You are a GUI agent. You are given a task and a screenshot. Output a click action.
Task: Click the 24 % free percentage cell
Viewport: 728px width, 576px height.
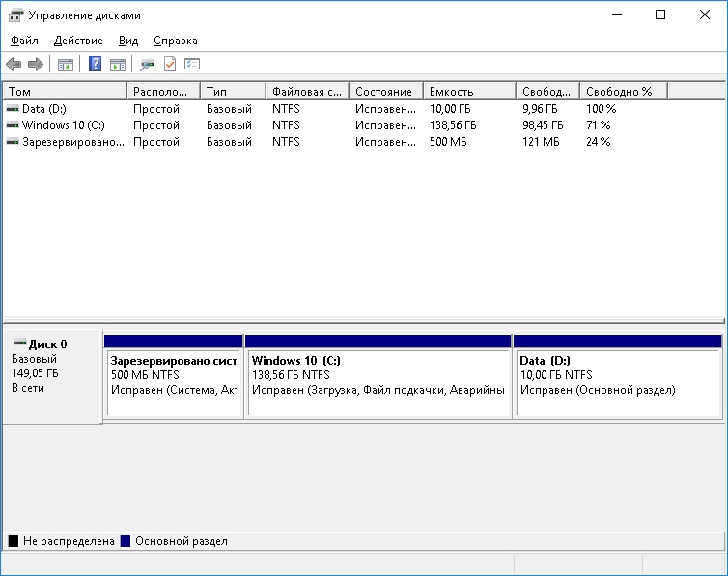[x=598, y=142]
